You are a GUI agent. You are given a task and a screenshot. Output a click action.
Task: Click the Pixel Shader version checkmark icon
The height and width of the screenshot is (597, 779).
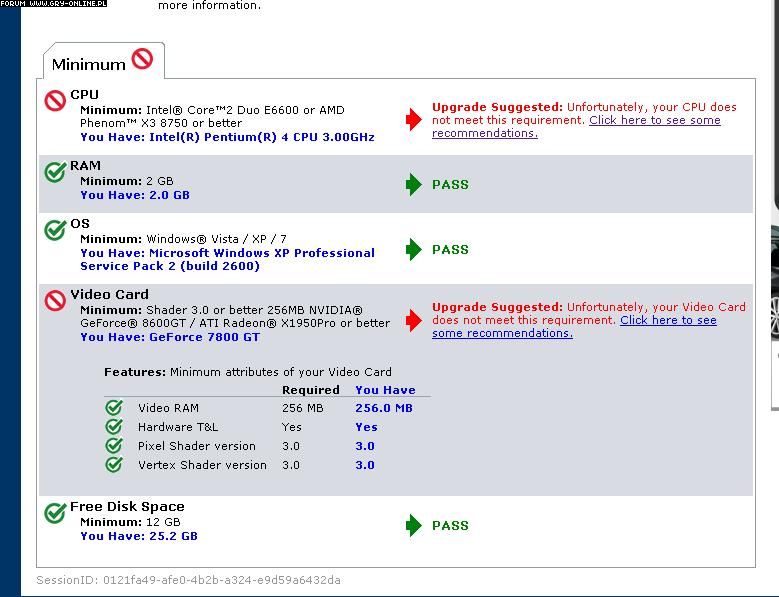[x=114, y=446]
